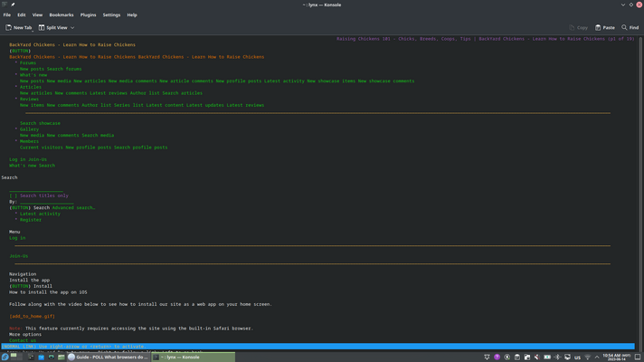Follow the 'Advanced search…' link
The width and height of the screenshot is (644, 362).
click(73, 207)
